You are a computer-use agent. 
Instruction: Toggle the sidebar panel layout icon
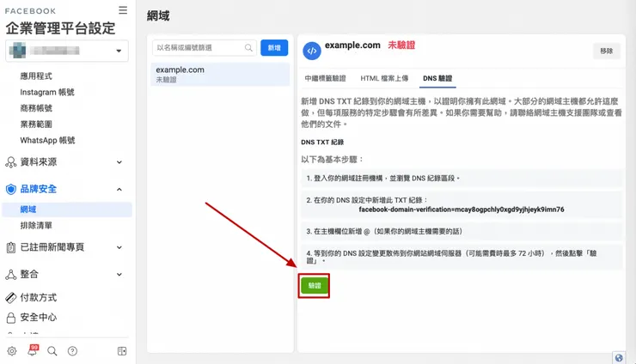(122, 351)
